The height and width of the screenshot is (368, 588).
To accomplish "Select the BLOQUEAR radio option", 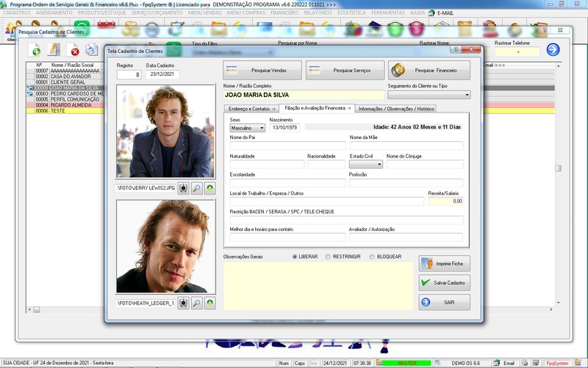I will (372, 257).
